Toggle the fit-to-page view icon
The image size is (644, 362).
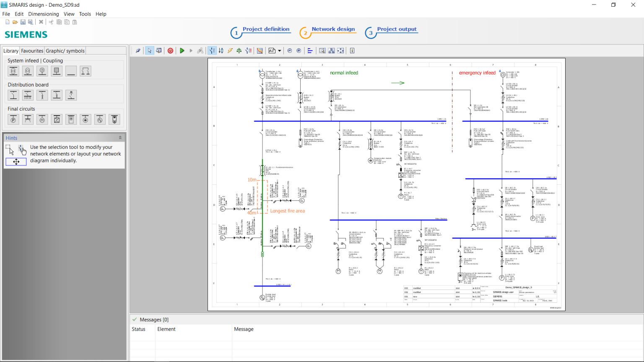[340, 50]
